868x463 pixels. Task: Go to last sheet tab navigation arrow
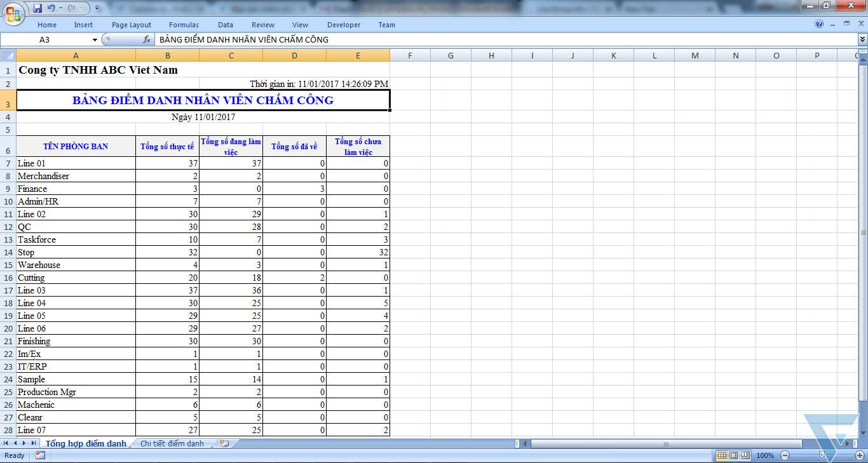pos(33,443)
